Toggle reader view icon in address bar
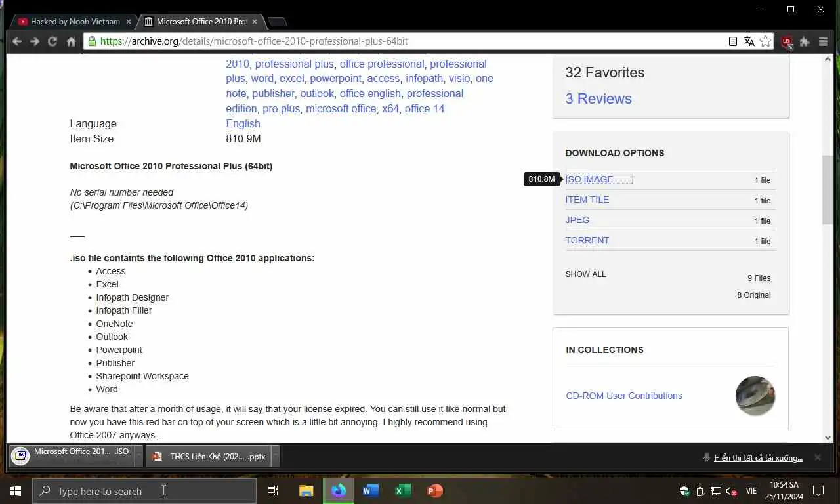840x504 pixels. 733,41
